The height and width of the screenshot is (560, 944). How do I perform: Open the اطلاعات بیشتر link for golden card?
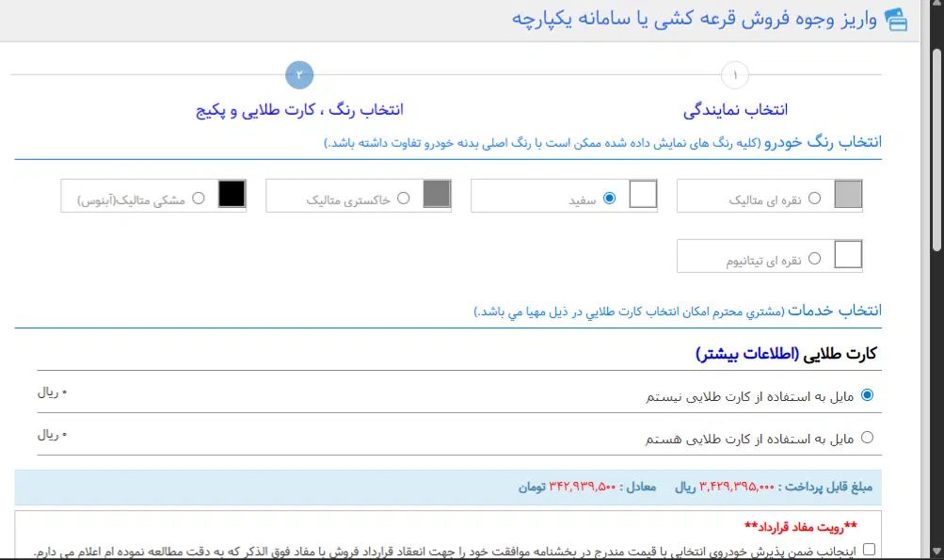747,354
